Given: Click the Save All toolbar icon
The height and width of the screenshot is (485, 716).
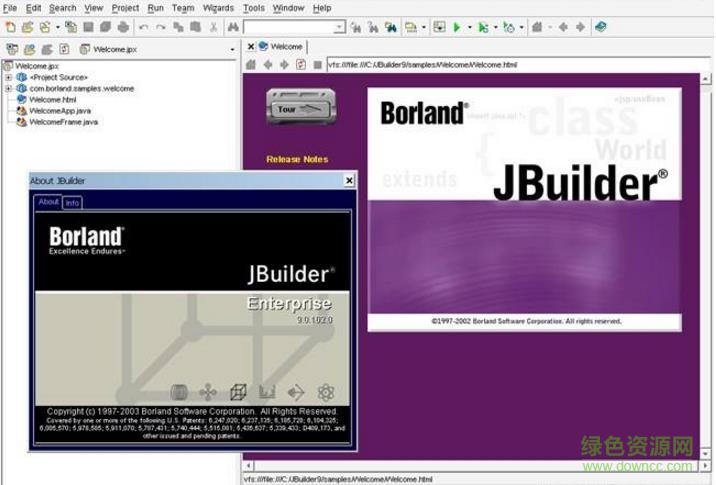Looking at the screenshot, I should 105,27.
